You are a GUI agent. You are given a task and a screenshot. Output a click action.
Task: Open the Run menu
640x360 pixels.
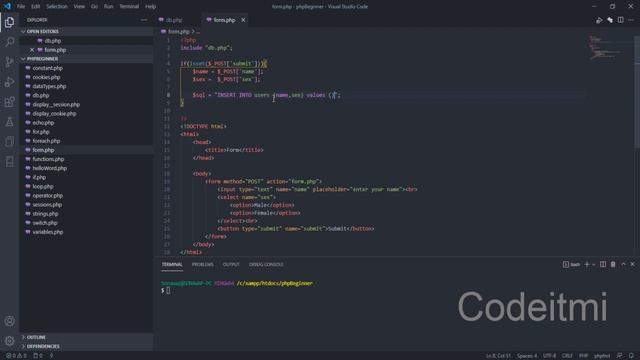coord(108,7)
